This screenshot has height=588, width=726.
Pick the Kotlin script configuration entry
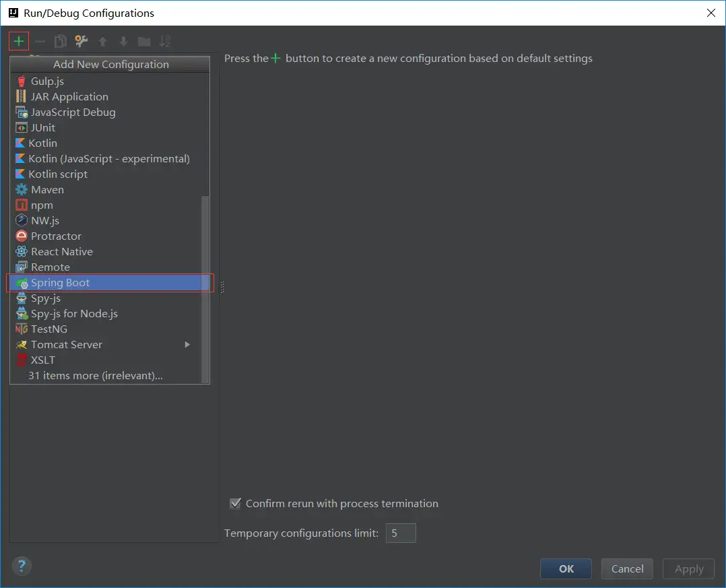58,174
